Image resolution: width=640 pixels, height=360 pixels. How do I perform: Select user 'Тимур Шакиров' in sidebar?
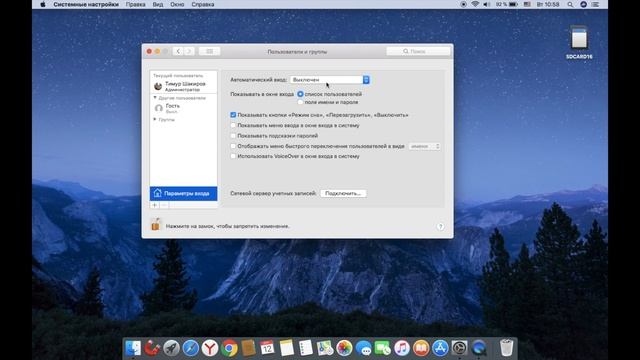point(184,86)
